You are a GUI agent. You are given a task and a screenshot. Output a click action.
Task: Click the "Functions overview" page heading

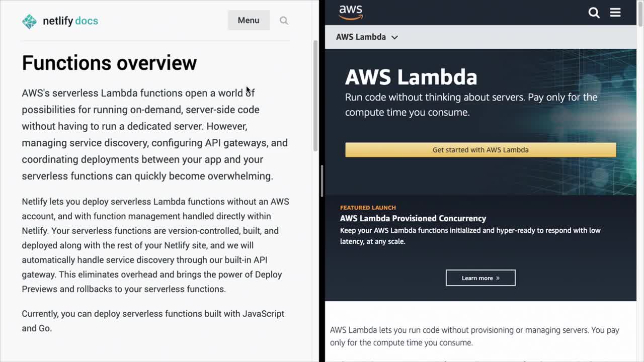(109, 63)
